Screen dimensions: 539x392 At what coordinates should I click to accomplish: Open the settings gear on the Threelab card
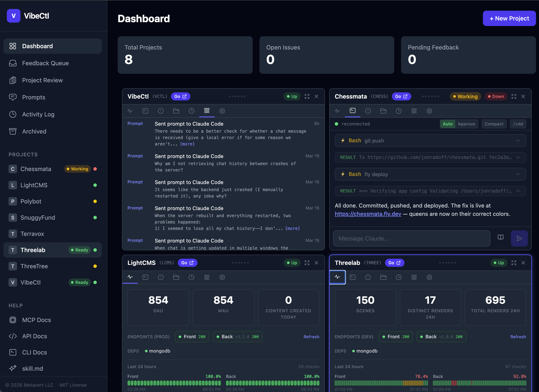click(429, 277)
